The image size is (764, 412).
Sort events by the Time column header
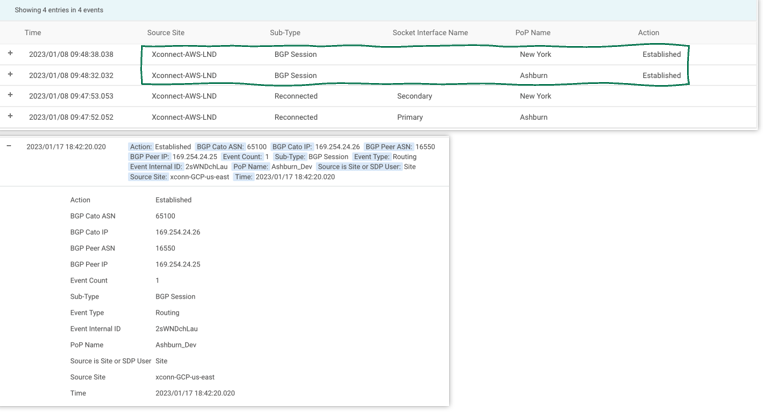pos(33,33)
